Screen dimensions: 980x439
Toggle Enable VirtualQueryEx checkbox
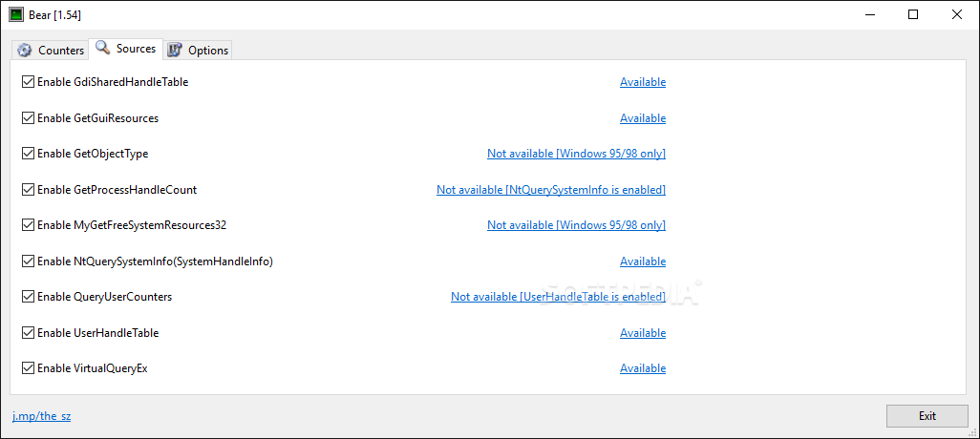[28, 368]
